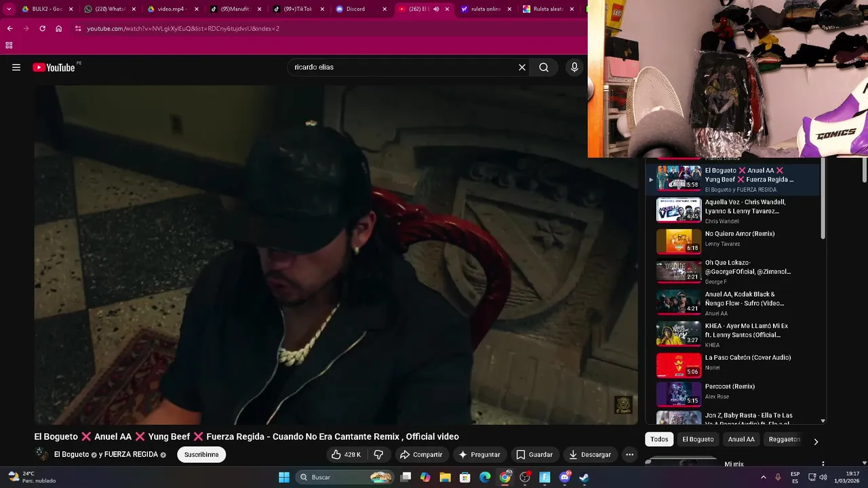Open El Bogueto channel name link
Screen dimensions: 868x488
[x=72, y=454]
